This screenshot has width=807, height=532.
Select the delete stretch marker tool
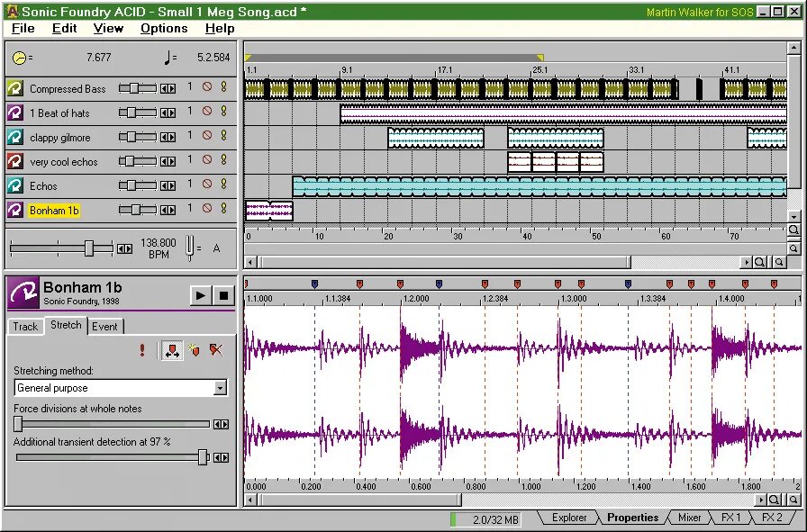coord(216,350)
